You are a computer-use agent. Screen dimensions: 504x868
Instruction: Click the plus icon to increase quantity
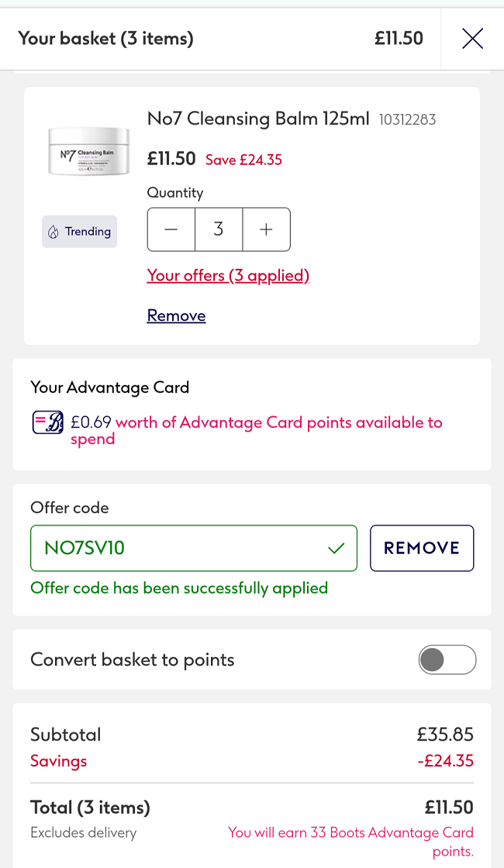[x=266, y=229]
